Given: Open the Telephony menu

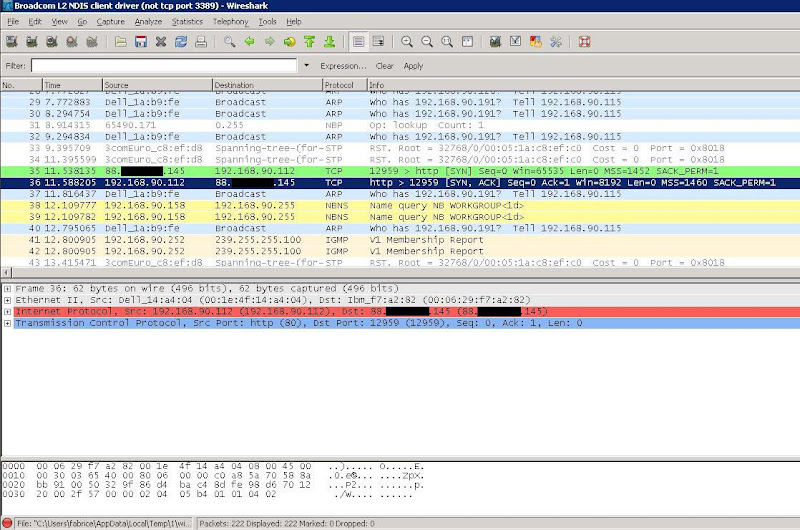Looking at the screenshot, I should coord(231,21).
